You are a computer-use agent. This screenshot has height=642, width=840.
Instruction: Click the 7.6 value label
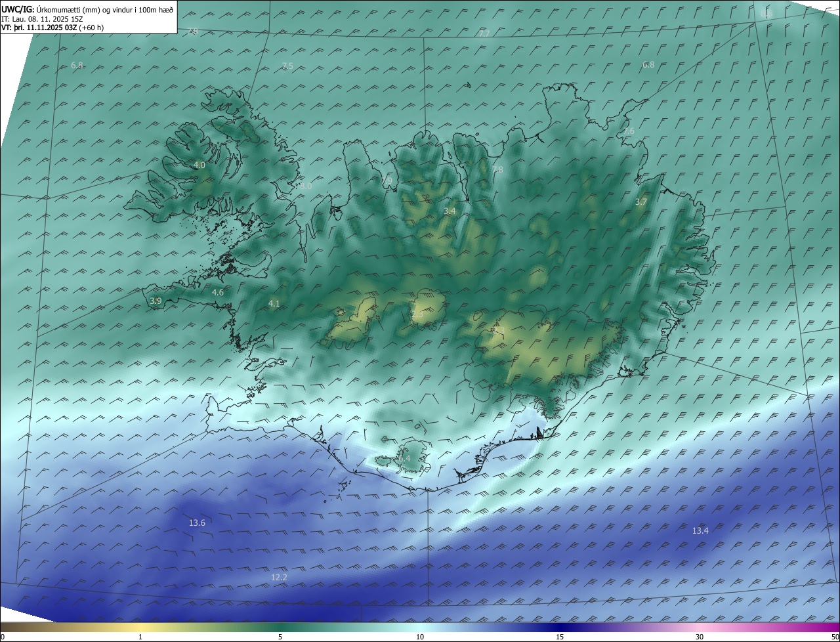pyautogui.click(x=629, y=132)
